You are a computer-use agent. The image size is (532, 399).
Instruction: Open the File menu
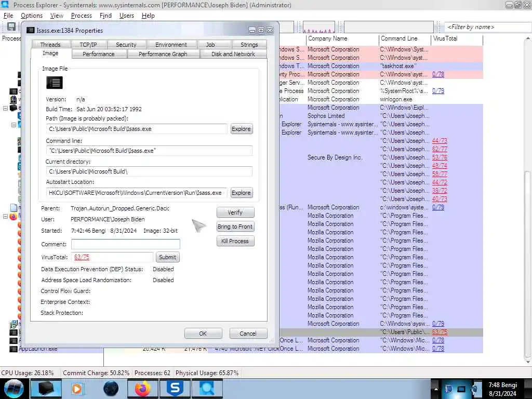click(x=8, y=16)
